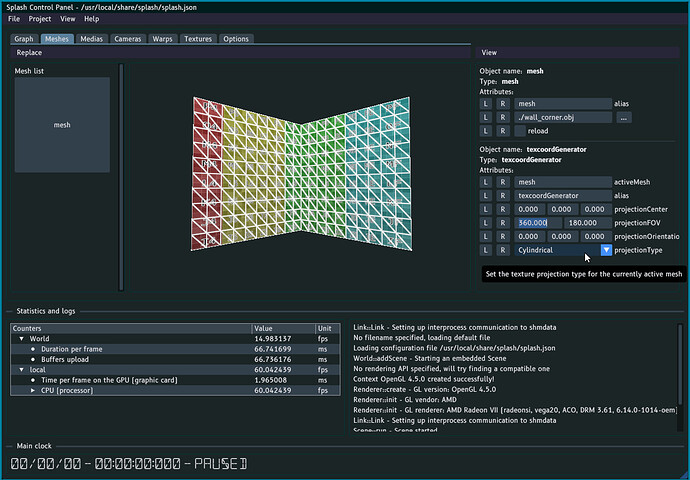This screenshot has height=480, width=690.
Task: Click the L button for the mesh alias
Action: [x=486, y=103]
